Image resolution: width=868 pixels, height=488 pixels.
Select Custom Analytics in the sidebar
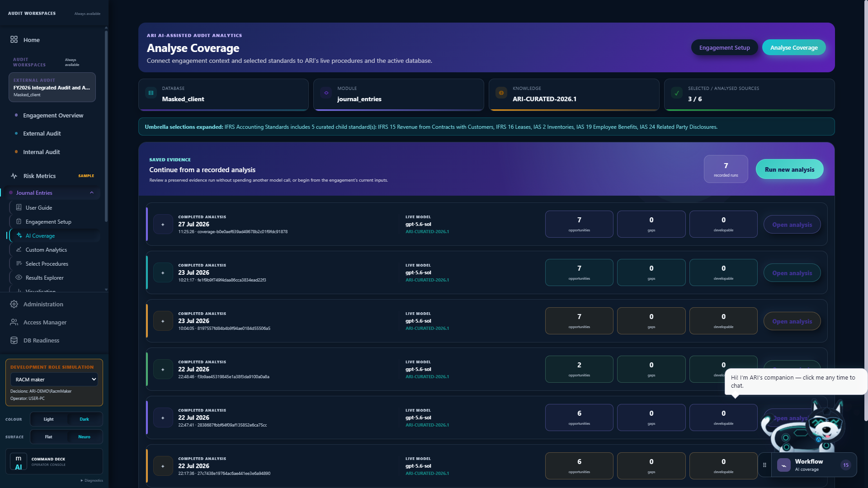[x=46, y=250]
